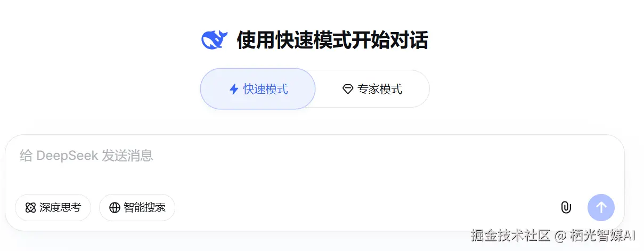644x251 pixels.
Task: Click the globe icon beside 智能搜索
Action: click(x=115, y=207)
